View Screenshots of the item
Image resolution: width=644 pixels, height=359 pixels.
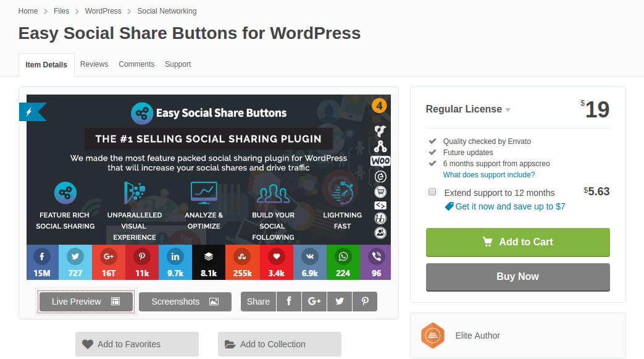click(185, 302)
